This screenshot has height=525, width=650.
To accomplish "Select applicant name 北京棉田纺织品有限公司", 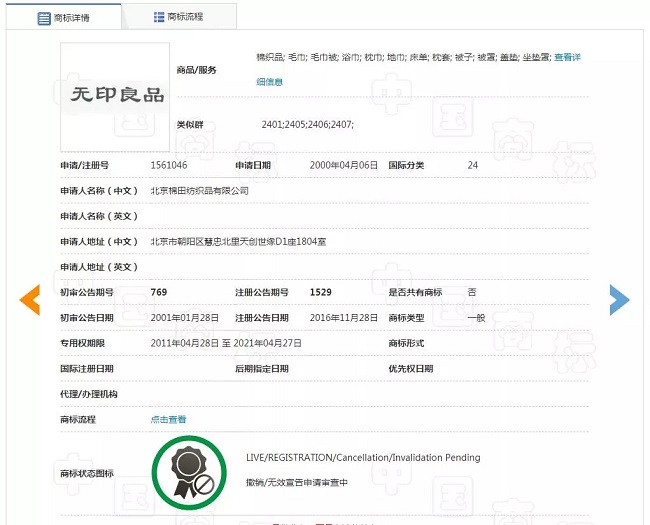I will click(199, 190).
